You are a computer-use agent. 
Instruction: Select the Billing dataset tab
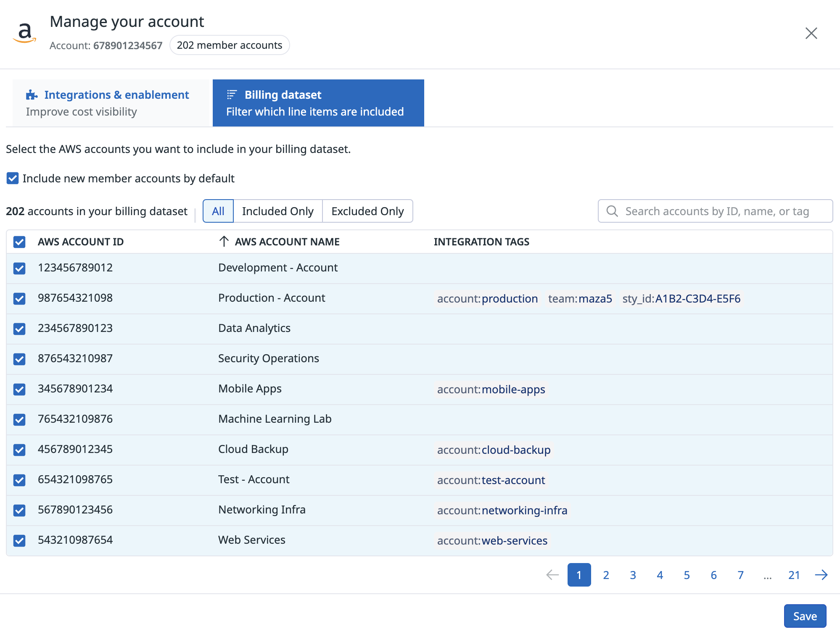point(318,103)
